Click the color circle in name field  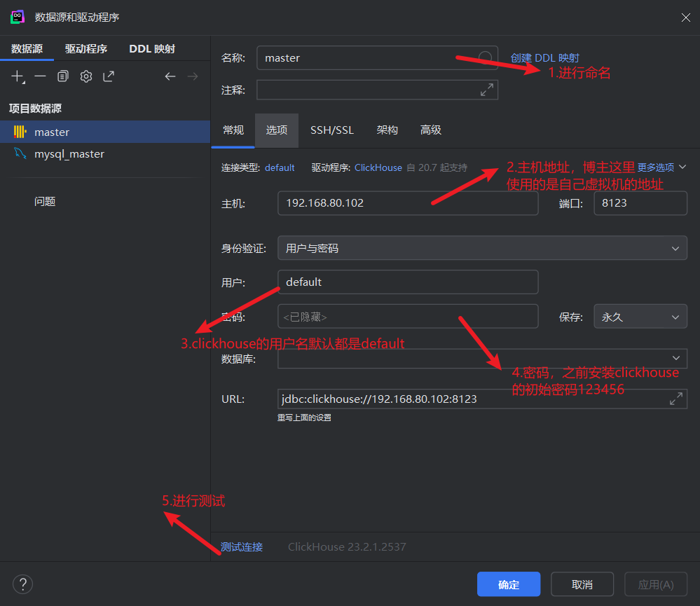tap(485, 57)
